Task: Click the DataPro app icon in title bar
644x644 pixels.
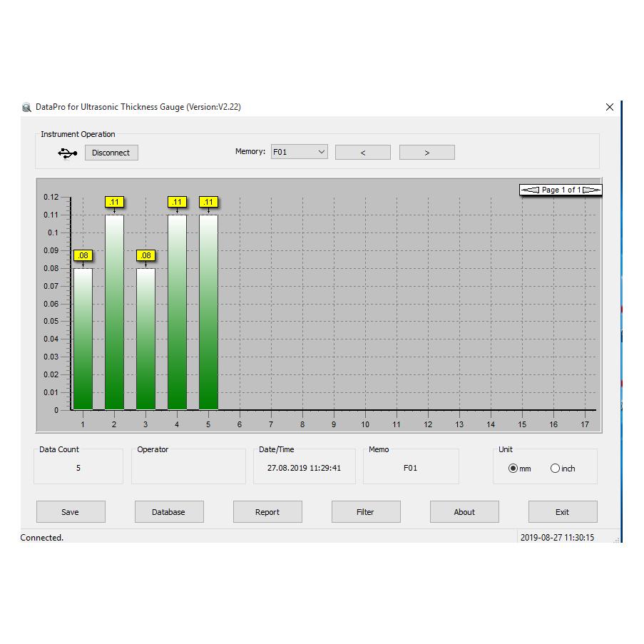Action: [26, 108]
